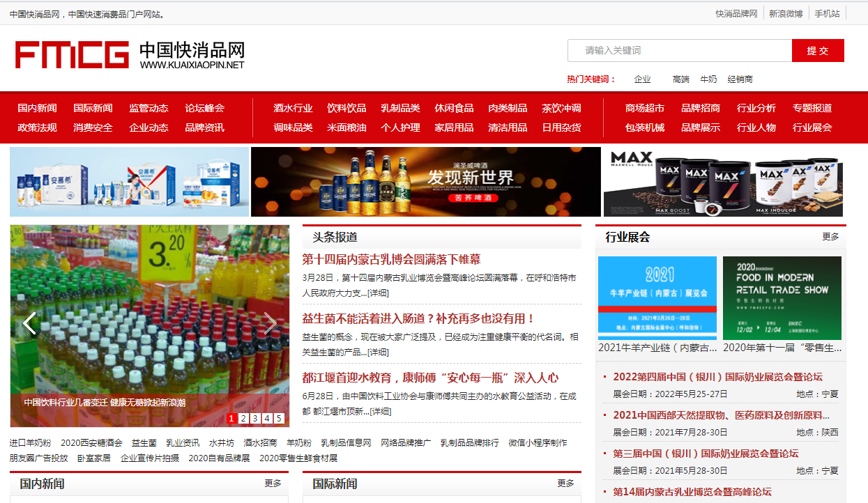Open 行业展会 navigation item in red menu
Screen dimensions: 868x503
[812, 127]
